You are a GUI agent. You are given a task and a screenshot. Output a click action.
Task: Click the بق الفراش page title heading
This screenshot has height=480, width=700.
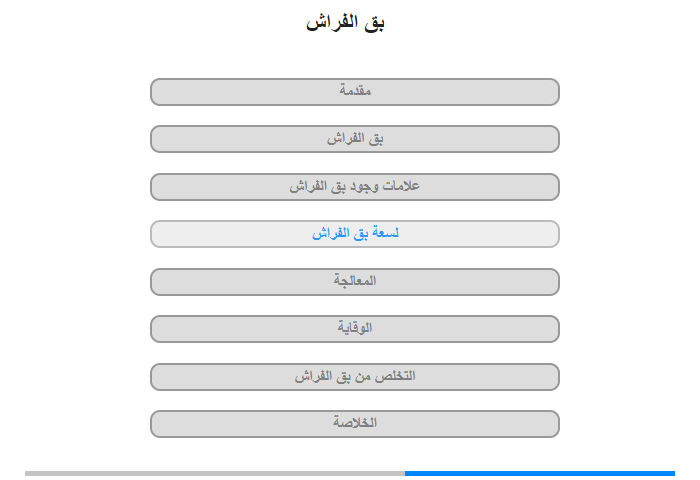pyautogui.click(x=345, y=23)
